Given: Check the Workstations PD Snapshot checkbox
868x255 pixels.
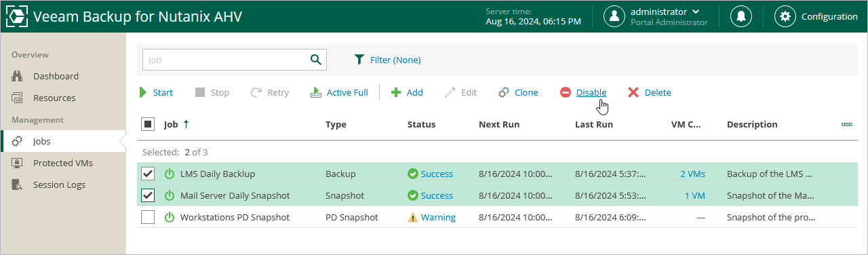Looking at the screenshot, I should tap(148, 217).
